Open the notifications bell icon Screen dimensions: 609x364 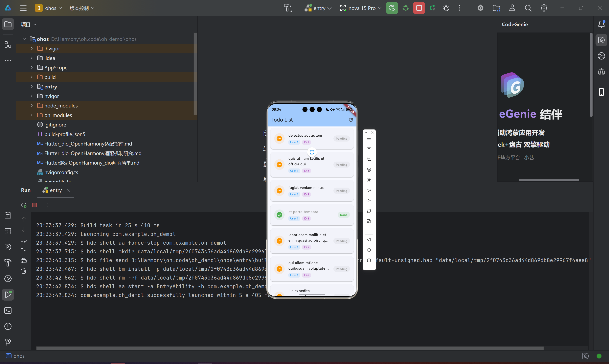(601, 24)
